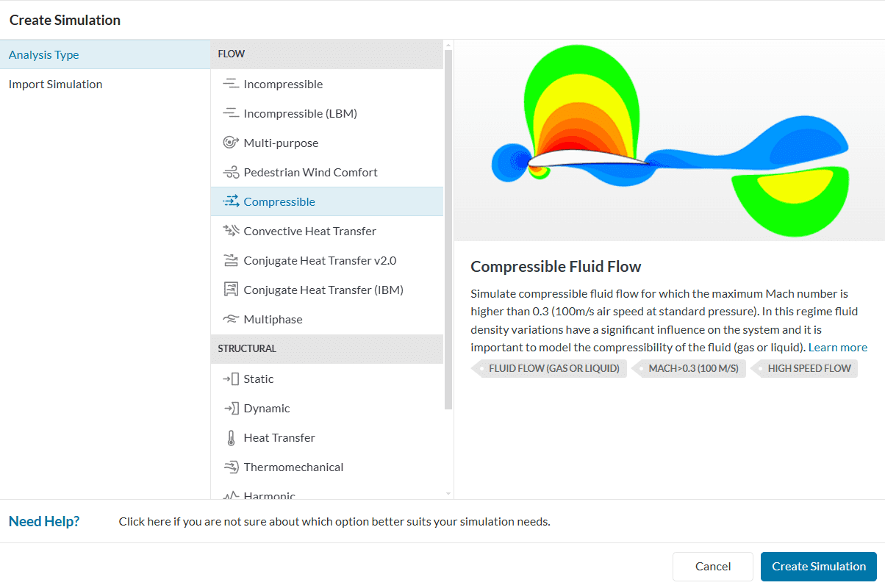
Task: Select the Conjugate Heat Transfer v2.0 icon
Action: (x=231, y=261)
